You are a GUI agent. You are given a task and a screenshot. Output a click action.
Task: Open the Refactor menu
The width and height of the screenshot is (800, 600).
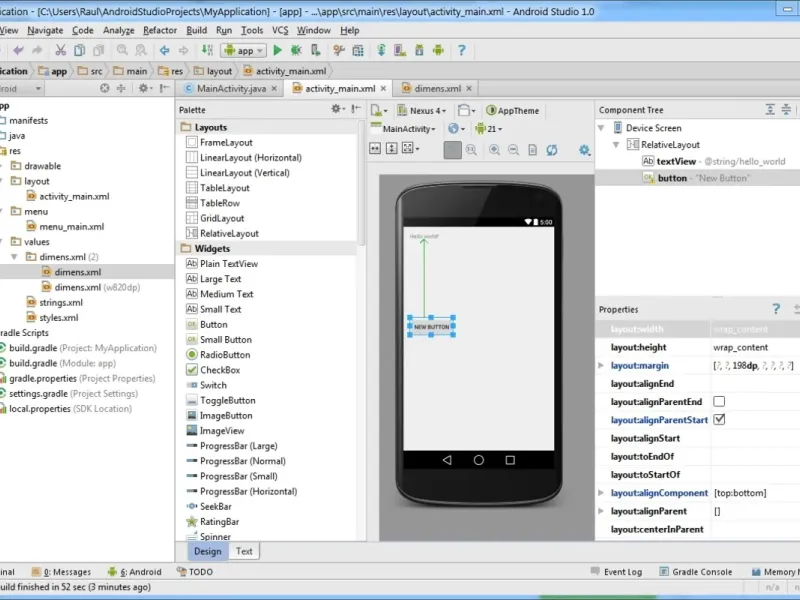160,30
